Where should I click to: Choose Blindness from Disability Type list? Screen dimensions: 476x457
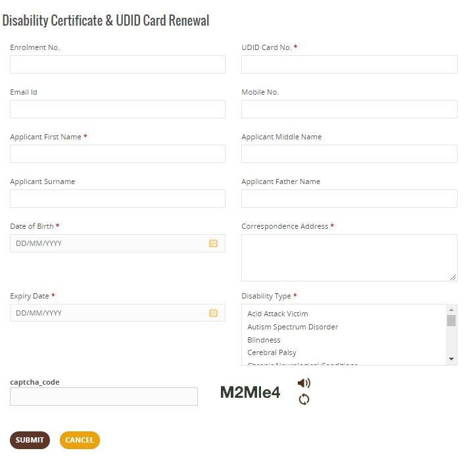coord(264,340)
